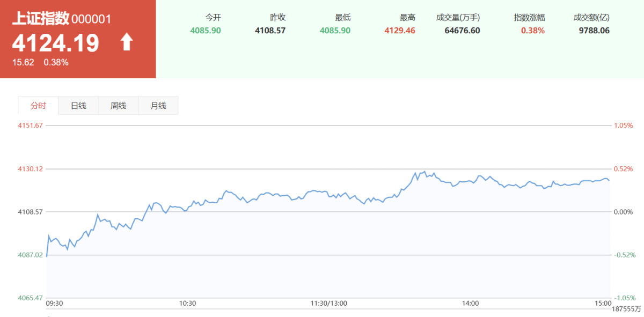Click the current price 4124.19
Screen dimensions: 644x317
tap(55, 43)
